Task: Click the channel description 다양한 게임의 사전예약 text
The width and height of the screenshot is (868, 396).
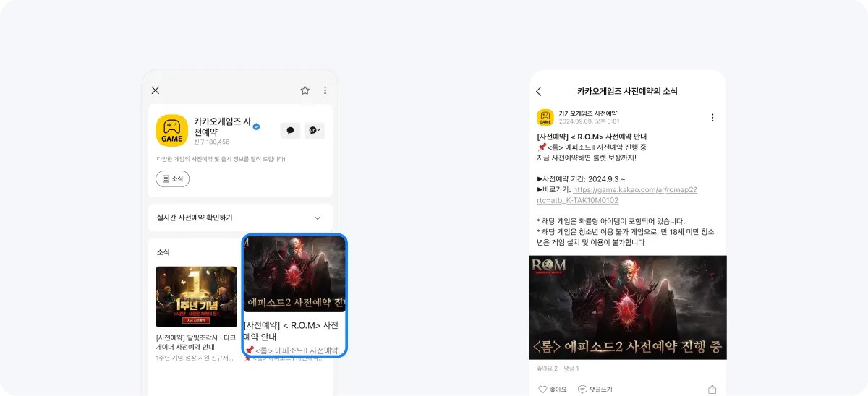Action: coord(221,159)
